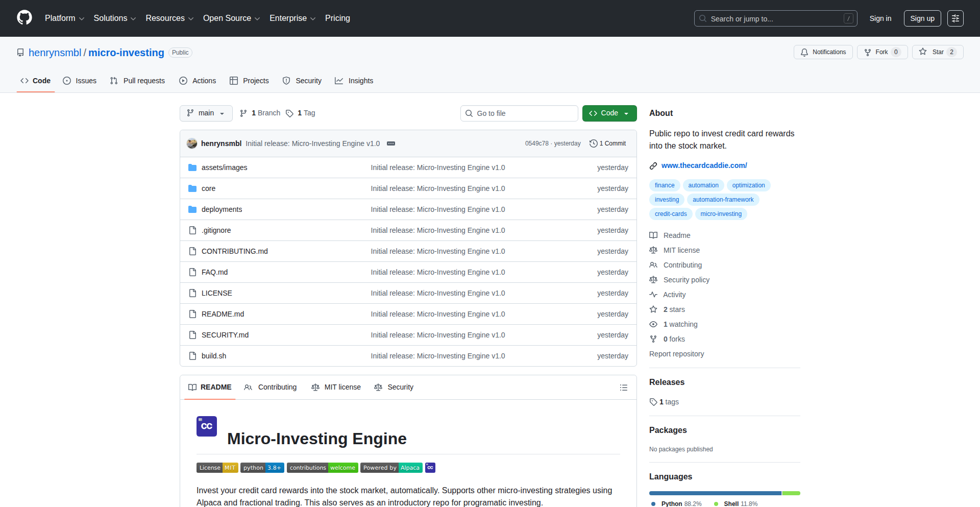Expand the green Code dropdown button
Image resolution: width=980 pixels, height=507 pixels.
(609, 113)
